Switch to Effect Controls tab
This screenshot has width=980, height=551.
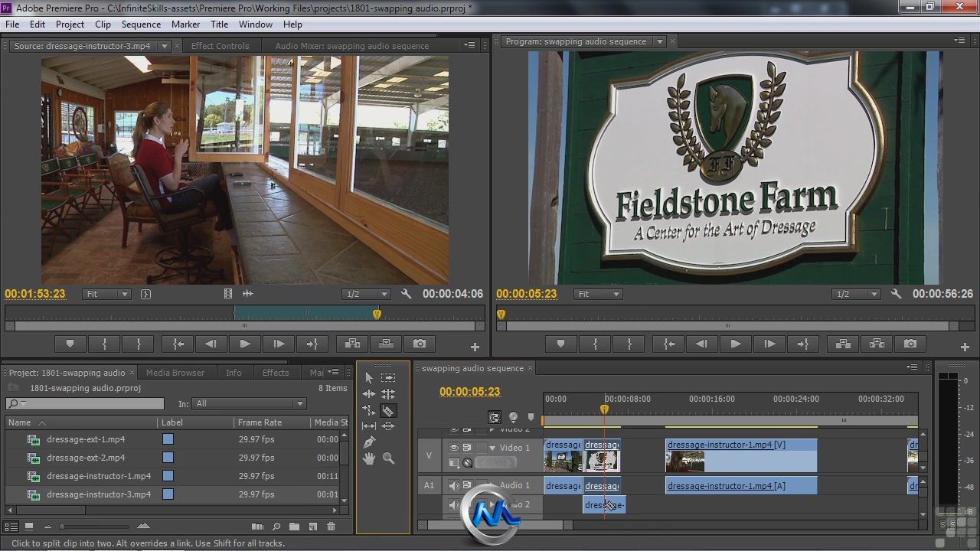click(x=220, y=46)
